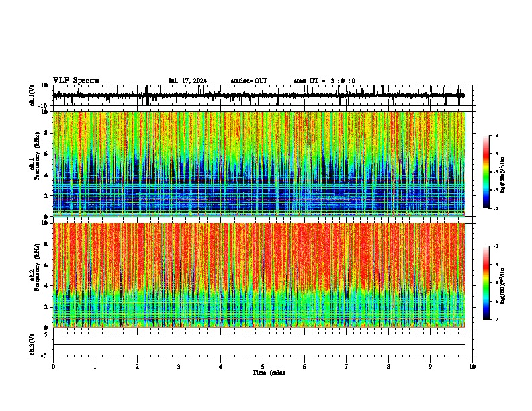Viewport: 532px width, 411px height.
Task: Click the "-7" bottom label of ch.2 colorbar
Action: 496,319
